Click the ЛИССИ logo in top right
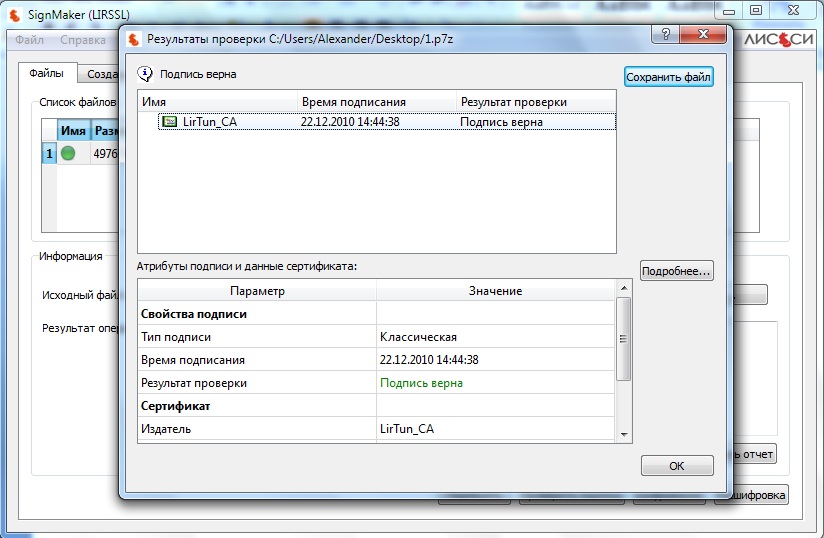Image resolution: width=824 pixels, height=538 pixels. coord(778,40)
